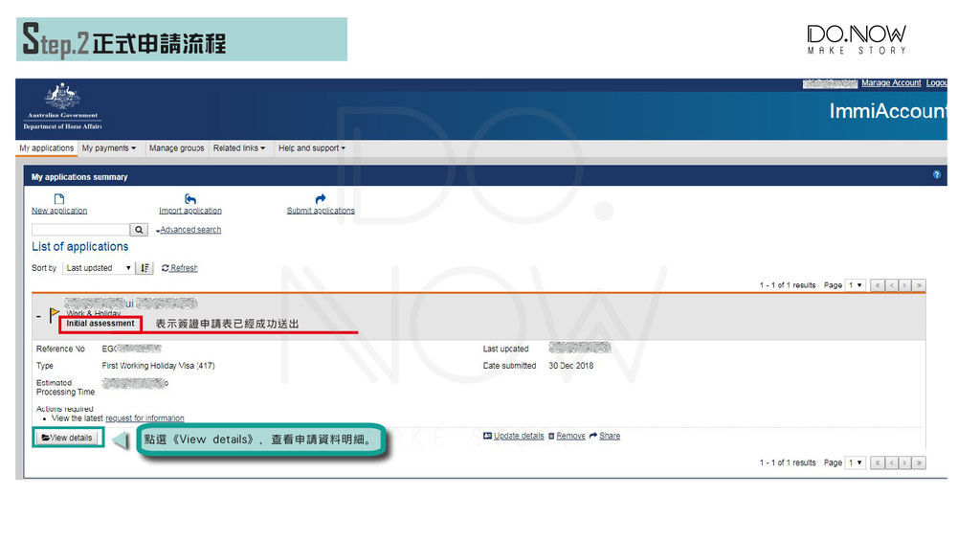Viewport: 980px width, 541px height.
Task: Click the Australian Government crest logo
Action: coord(62,97)
